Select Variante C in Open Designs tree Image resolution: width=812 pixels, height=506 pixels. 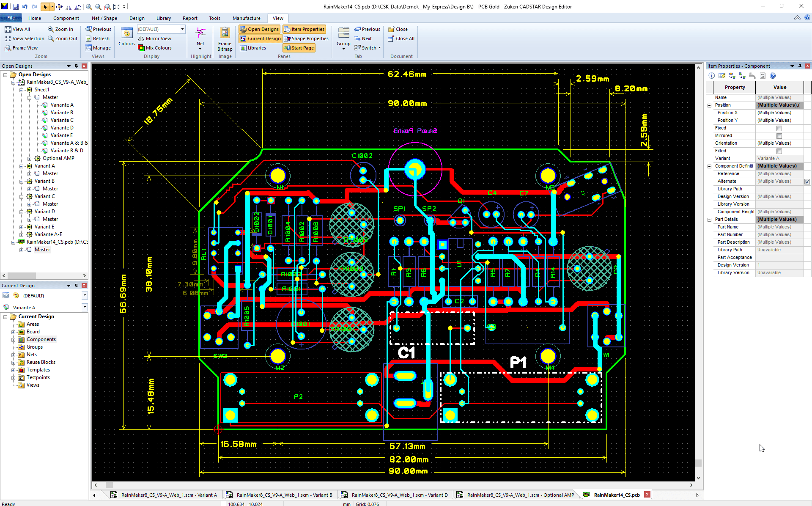(x=62, y=120)
